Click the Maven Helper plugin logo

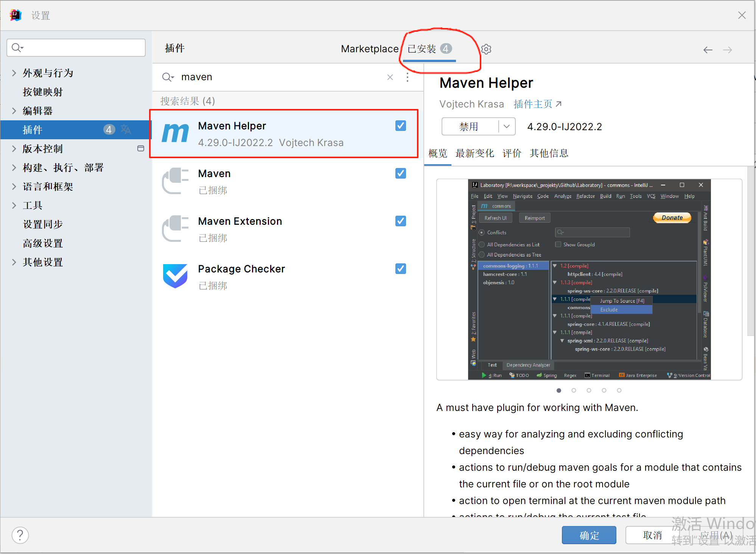(175, 134)
